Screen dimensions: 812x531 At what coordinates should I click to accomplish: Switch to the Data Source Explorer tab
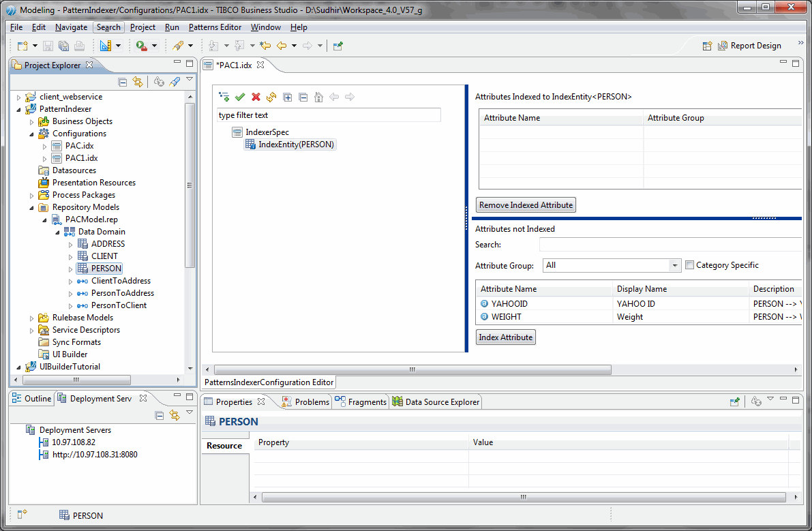(x=436, y=402)
